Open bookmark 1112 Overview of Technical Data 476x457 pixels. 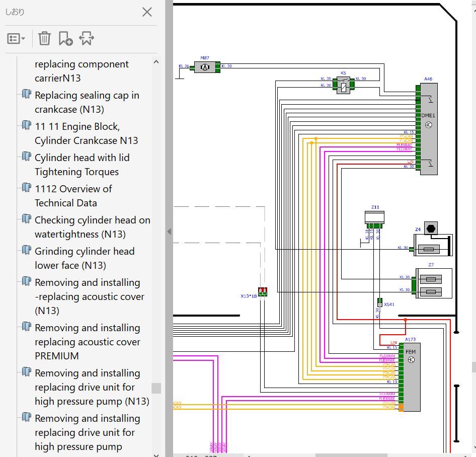click(73, 196)
